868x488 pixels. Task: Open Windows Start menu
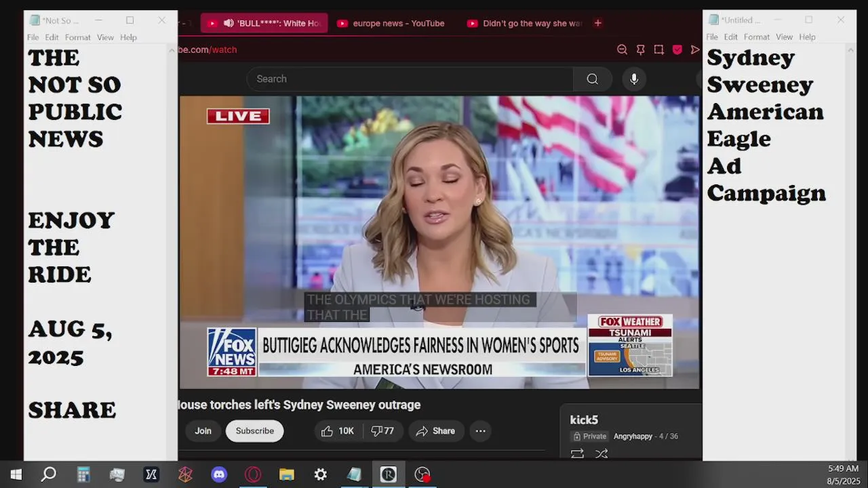(16, 474)
